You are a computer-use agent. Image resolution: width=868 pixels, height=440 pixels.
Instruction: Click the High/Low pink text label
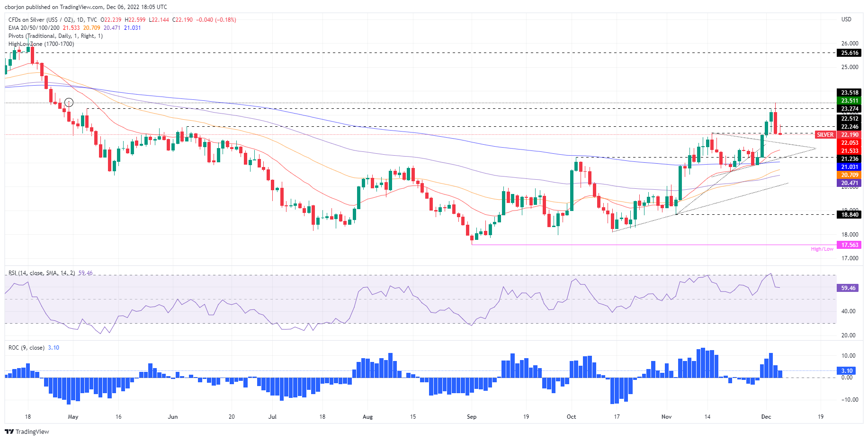click(x=822, y=249)
